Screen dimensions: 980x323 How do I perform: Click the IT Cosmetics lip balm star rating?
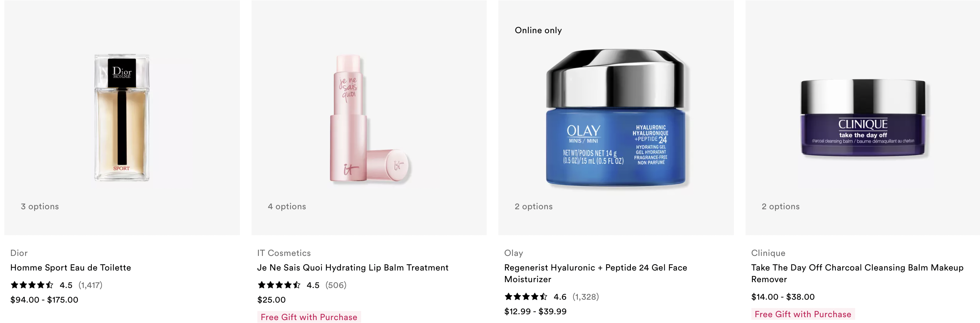pyautogui.click(x=279, y=284)
